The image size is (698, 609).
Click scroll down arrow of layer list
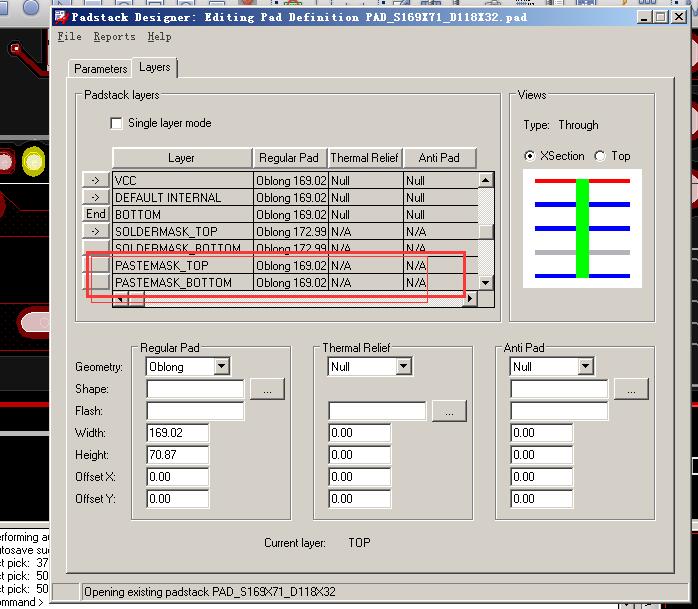[x=485, y=282]
